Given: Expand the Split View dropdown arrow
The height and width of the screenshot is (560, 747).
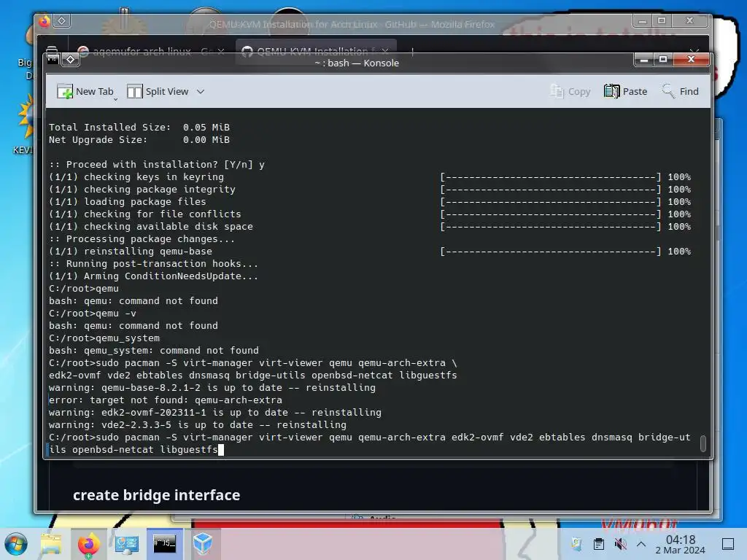Looking at the screenshot, I should click(x=201, y=91).
